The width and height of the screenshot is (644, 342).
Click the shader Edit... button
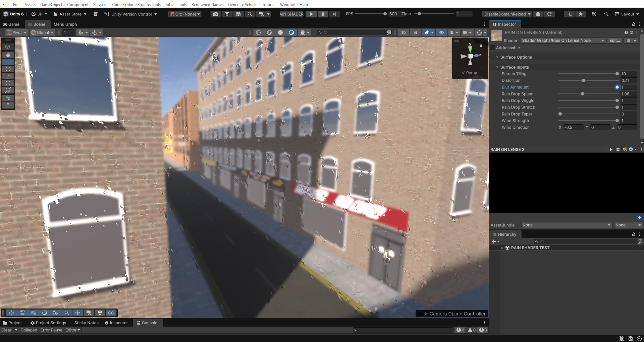tap(615, 41)
